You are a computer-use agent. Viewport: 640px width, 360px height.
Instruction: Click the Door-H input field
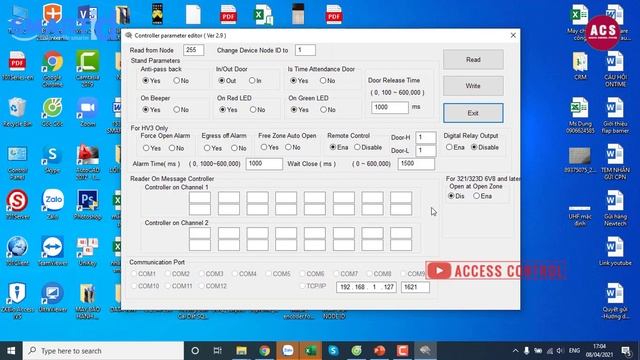426,138
